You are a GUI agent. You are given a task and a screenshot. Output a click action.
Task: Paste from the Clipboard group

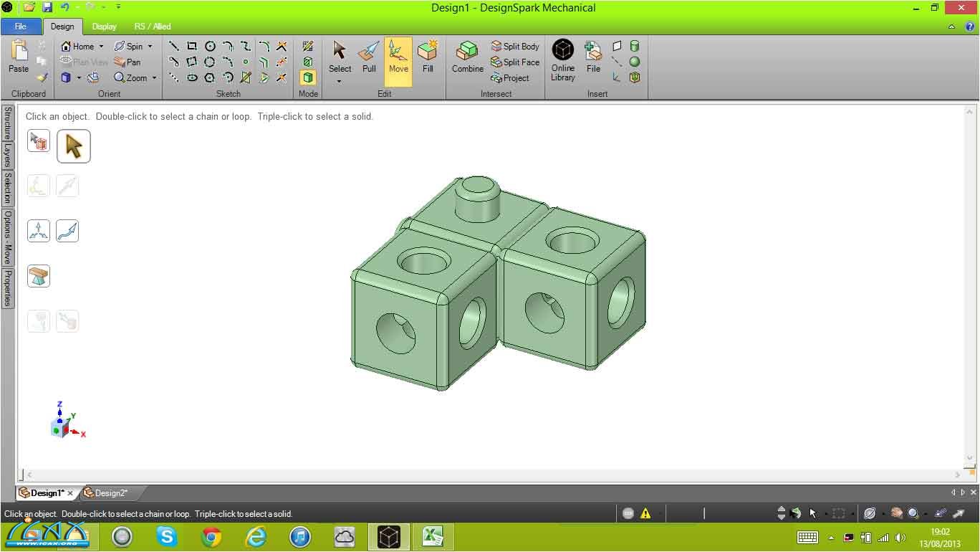(19, 57)
